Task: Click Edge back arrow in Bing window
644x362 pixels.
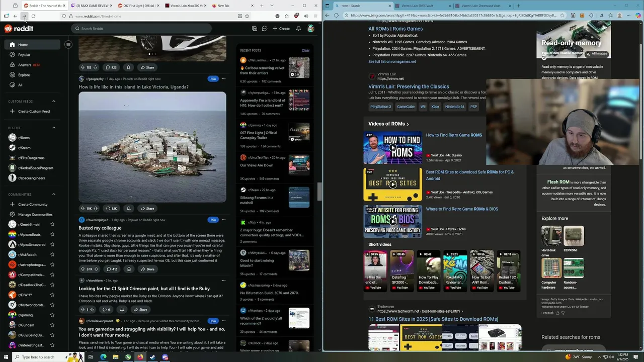Action: pyautogui.click(x=328, y=15)
